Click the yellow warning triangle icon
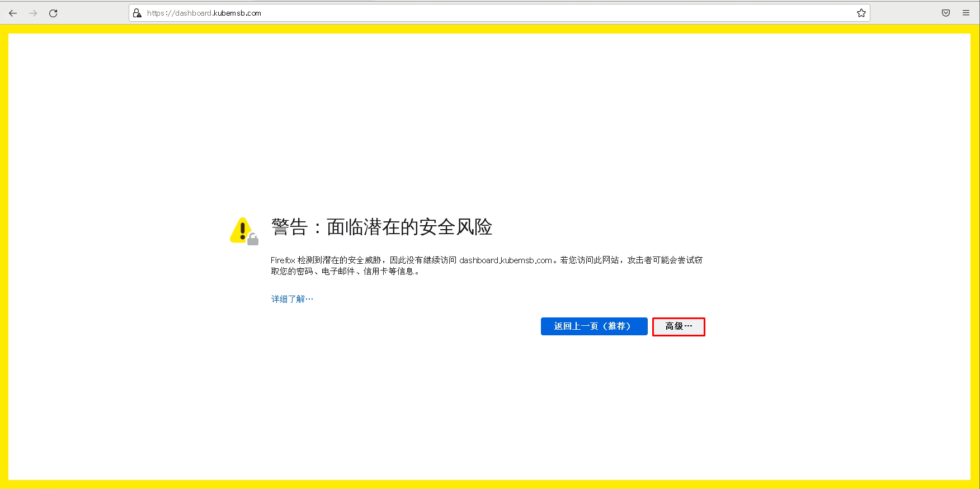 [x=244, y=231]
